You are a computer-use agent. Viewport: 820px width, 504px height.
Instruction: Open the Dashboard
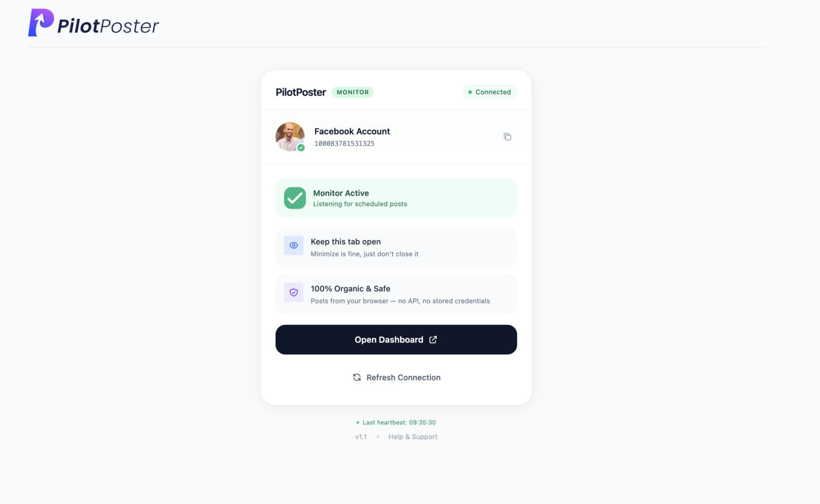point(397,340)
